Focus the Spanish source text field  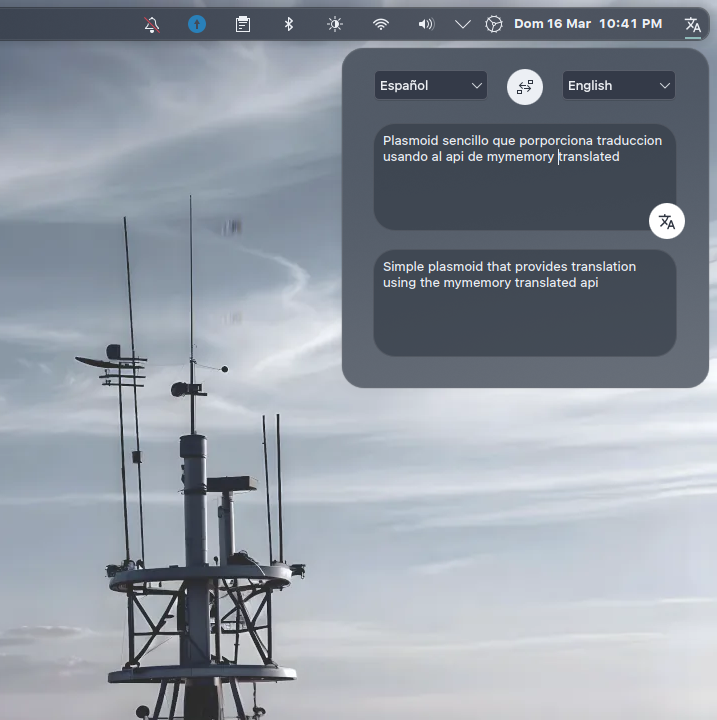pyautogui.click(x=525, y=177)
